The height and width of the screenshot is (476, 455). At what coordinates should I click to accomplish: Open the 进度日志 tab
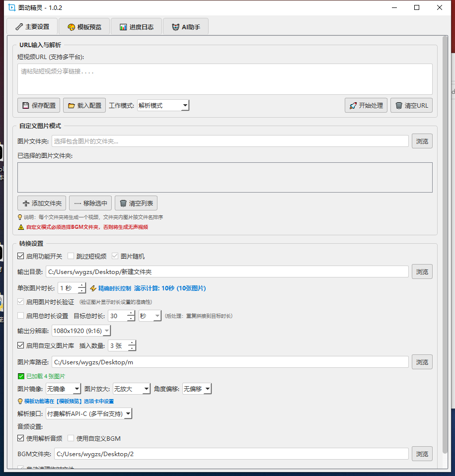tap(136, 27)
